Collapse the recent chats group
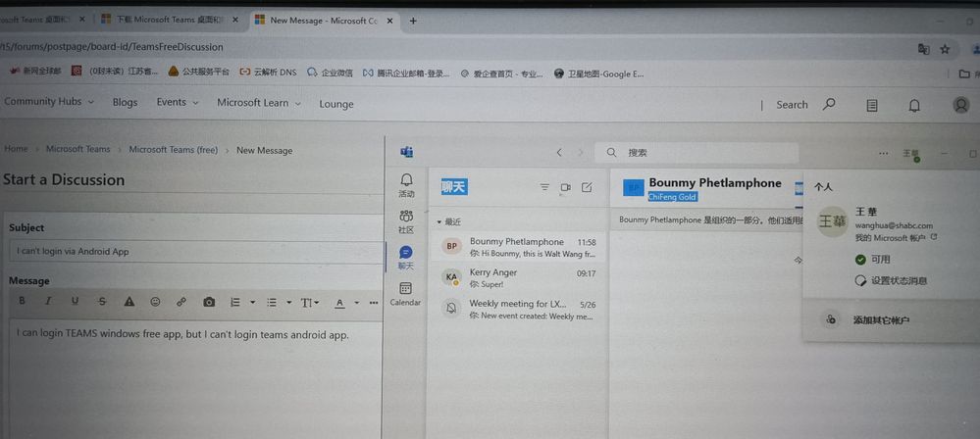This screenshot has width=980, height=439. point(448,221)
